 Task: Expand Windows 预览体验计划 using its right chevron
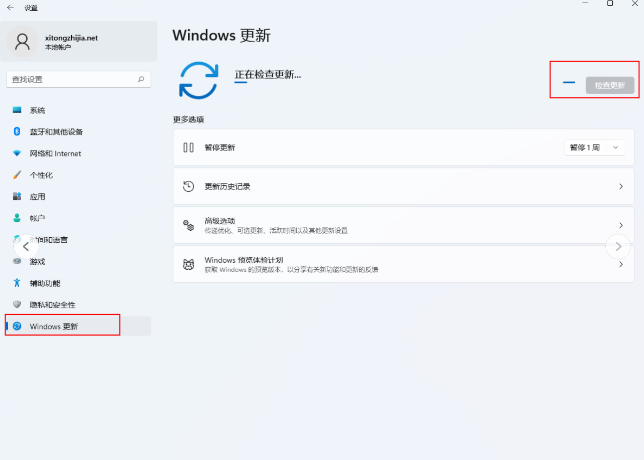pyautogui.click(x=621, y=264)
